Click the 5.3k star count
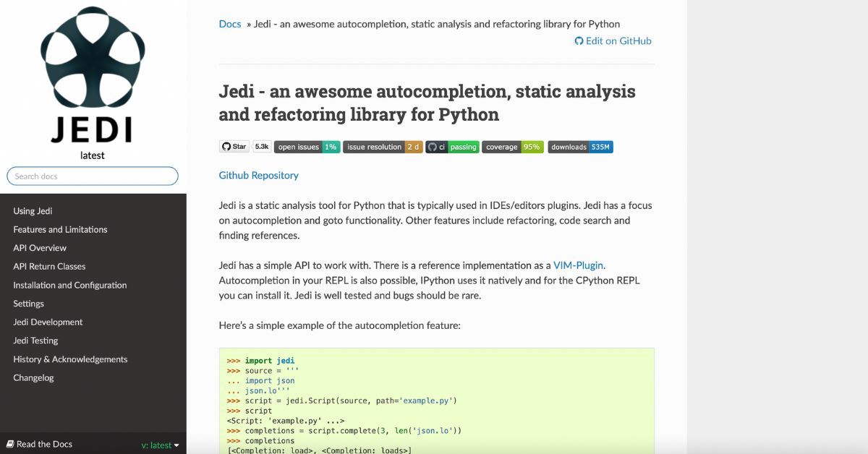 [261, 146]
